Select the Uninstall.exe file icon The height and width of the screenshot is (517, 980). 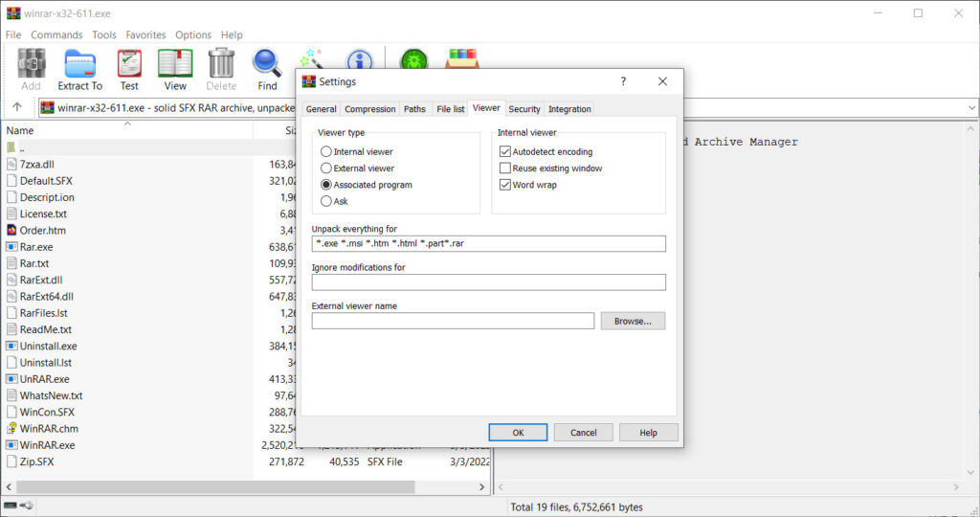11,346
